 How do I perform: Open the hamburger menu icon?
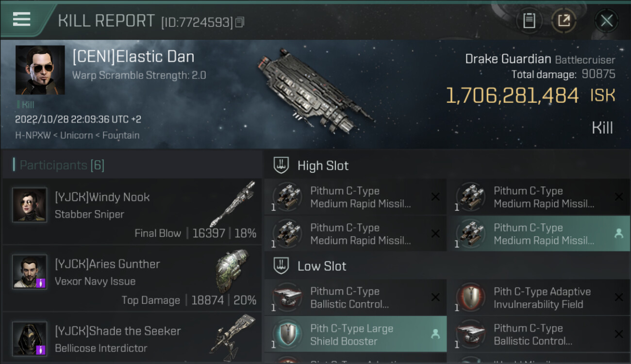point(21,19)
